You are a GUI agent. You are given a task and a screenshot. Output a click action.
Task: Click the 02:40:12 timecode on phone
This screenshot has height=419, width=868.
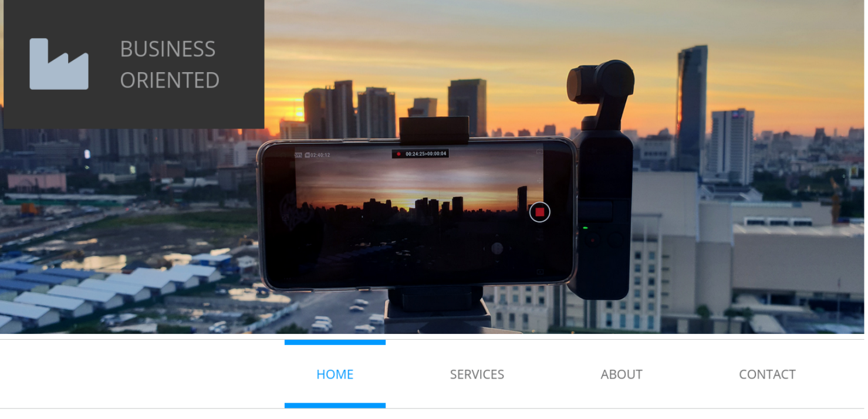point(320,155)
